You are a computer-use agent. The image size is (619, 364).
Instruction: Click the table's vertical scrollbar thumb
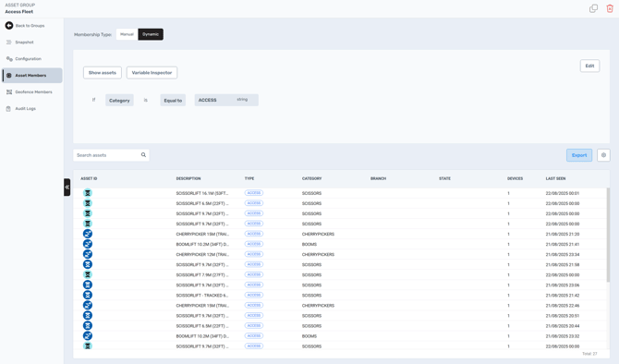(x=608, y=235)
